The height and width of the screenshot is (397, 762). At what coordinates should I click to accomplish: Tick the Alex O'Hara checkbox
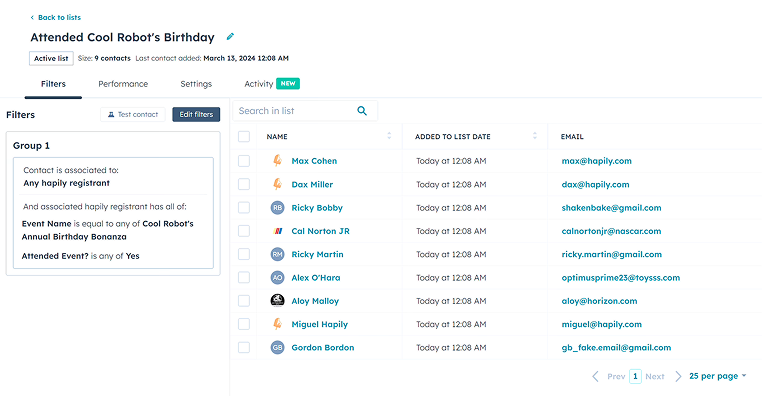click(244, 277)
